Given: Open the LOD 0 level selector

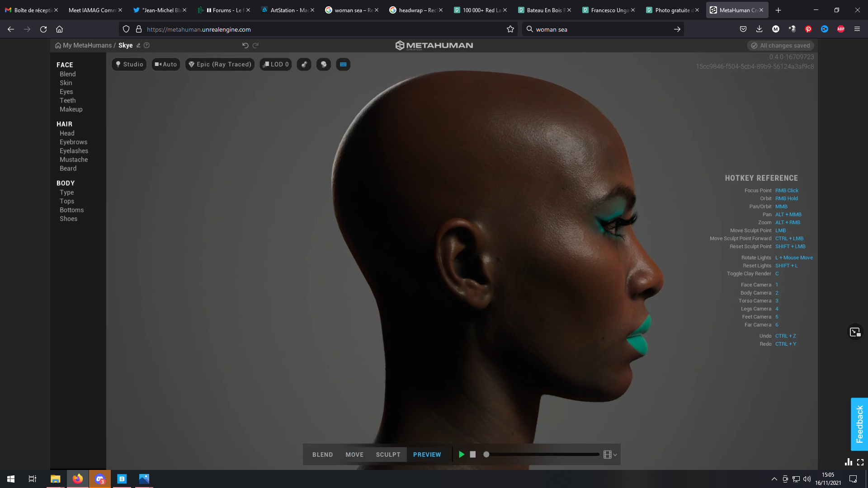Looking at the screenshot, I should tap(276, 64).
